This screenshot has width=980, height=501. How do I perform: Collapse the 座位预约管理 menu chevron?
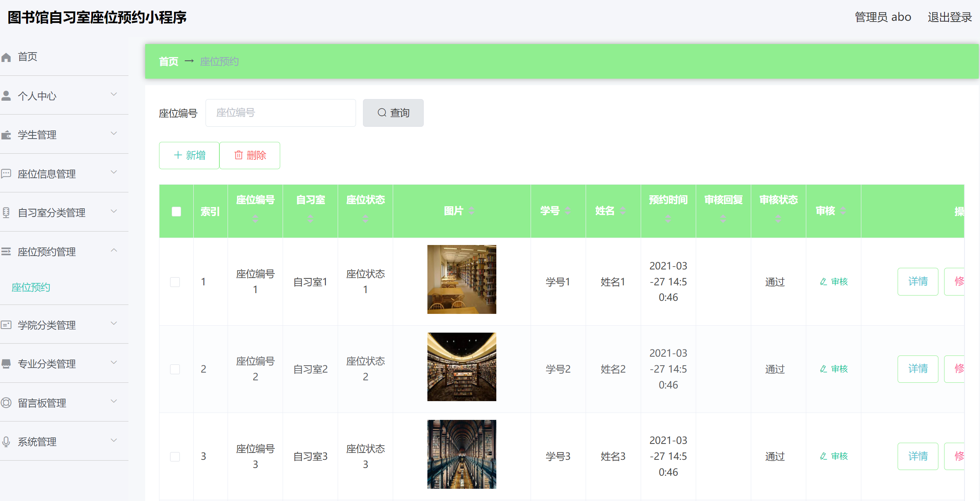pos(114,250)
